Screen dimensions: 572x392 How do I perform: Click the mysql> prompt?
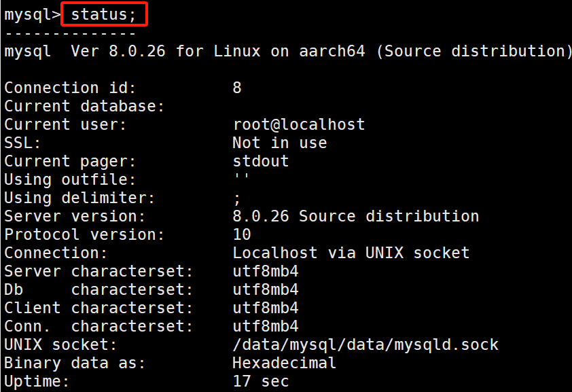(32, 16)
